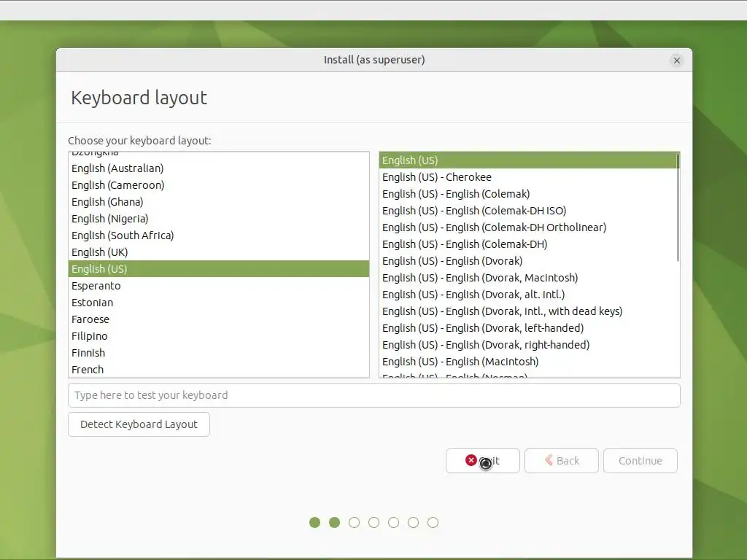747x560 pixels.
Task: Focus the 'Type here to test your keyboard' field
Action: (x=374, y=395)
